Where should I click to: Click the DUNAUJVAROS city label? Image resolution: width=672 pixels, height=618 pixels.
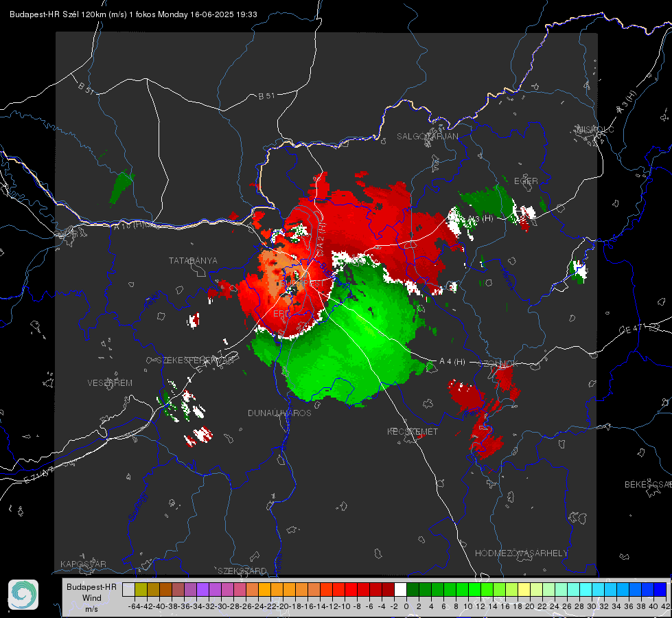(279, 413)
